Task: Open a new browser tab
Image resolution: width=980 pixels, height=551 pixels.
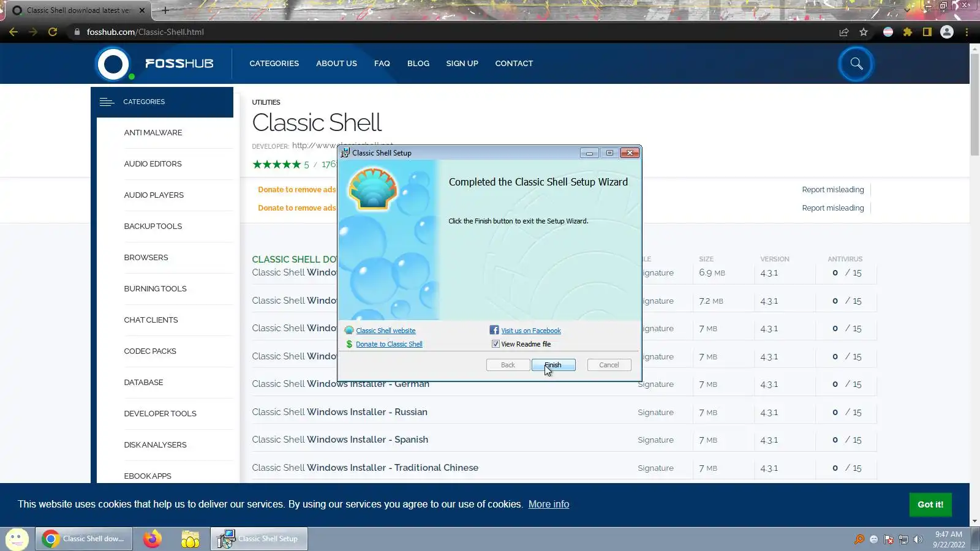Action: (x=165, y=10)
